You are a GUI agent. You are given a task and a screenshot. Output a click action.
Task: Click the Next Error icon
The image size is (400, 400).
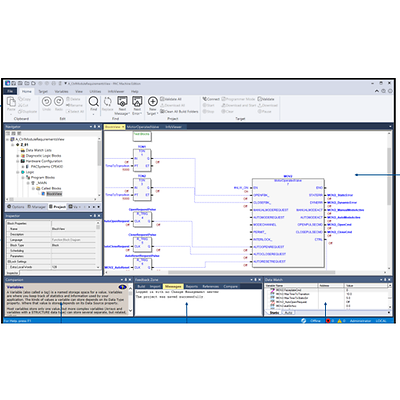137,101
